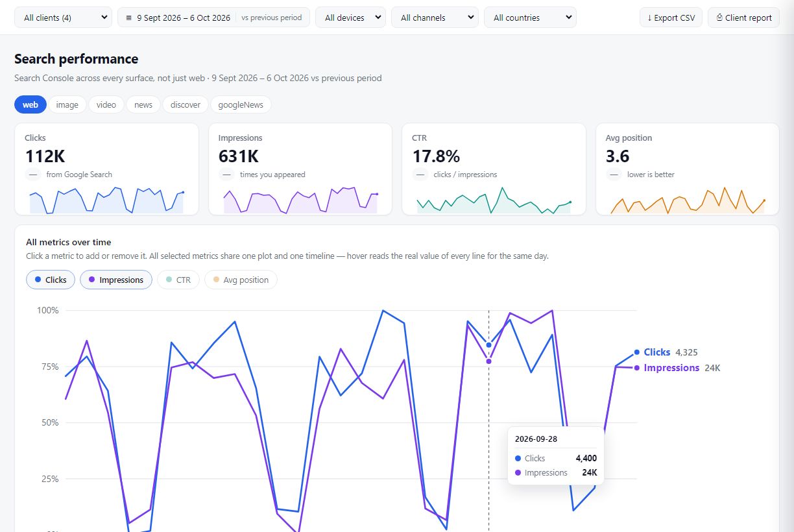Switch to the video search tab
The height and width of the screenshot is (532, 794).
coord(106,104)
